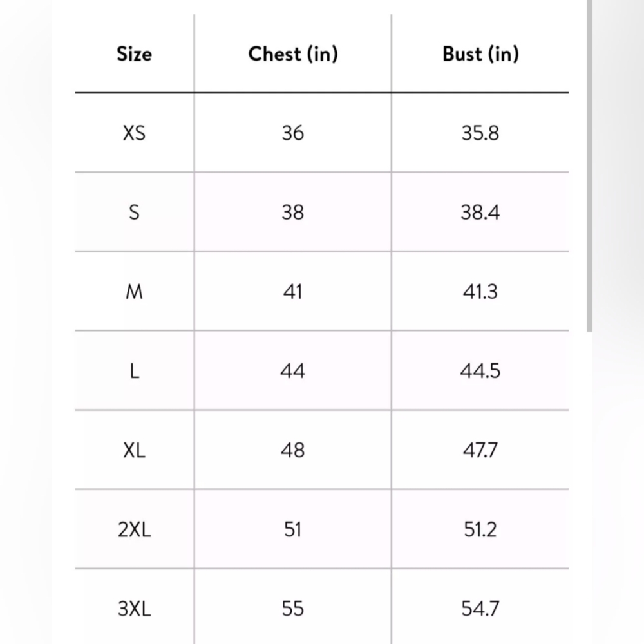Click the Chest (in) column header
644x644 pixels.
[x=293, y=54]
